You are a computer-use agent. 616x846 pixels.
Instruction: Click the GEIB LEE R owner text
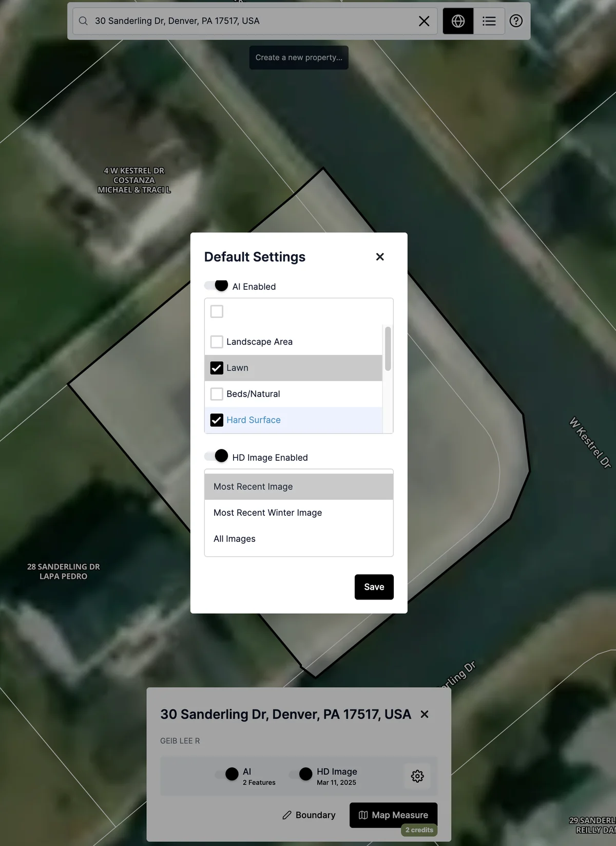click(x=180, y=741)
